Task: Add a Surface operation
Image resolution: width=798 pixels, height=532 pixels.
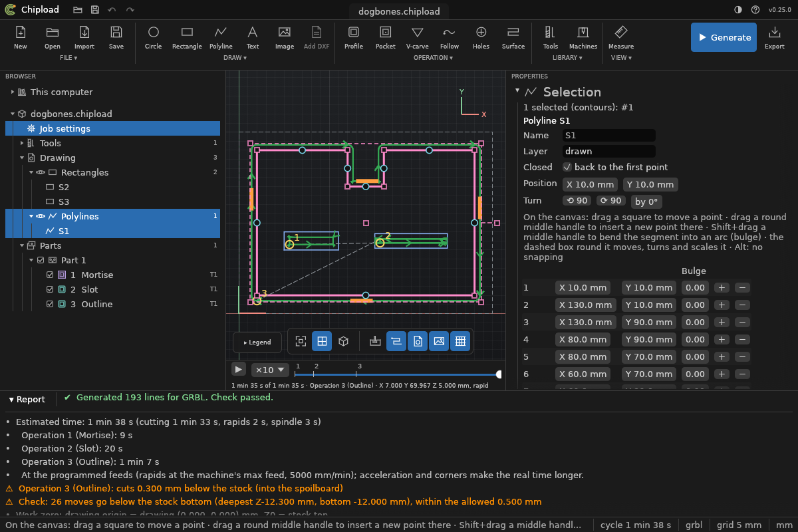Action: click(513, 37)
